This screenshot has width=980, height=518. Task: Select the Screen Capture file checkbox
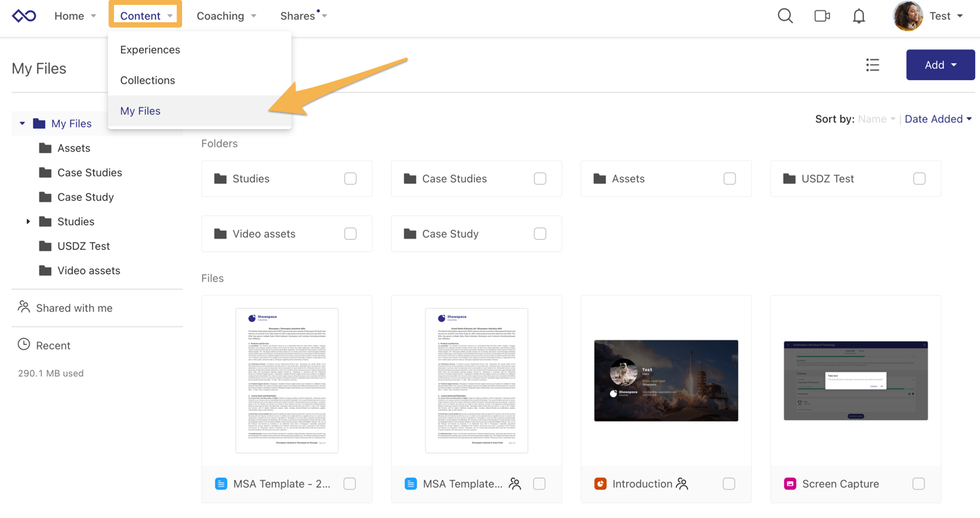pyautogui.click(x=918, y=483)
